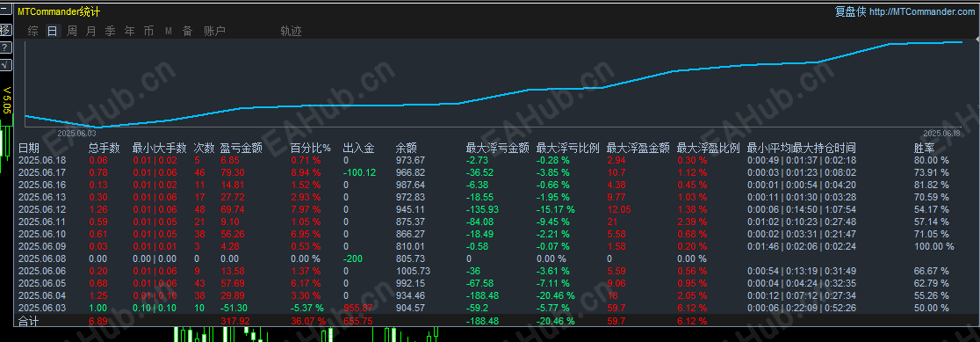Select the 2025.06.08 row date
Viewport: 980px width, 342px height.
click(x=42, y=258)
